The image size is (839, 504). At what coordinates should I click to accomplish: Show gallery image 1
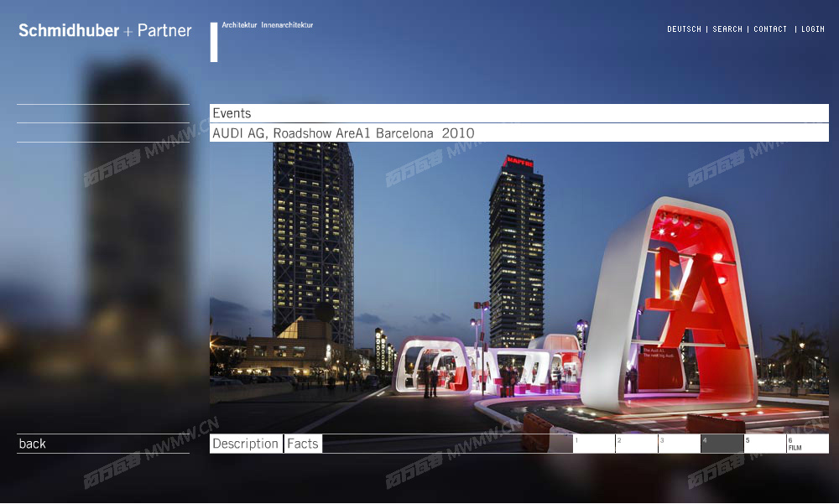pyautogui.click(x=594, y=444)
